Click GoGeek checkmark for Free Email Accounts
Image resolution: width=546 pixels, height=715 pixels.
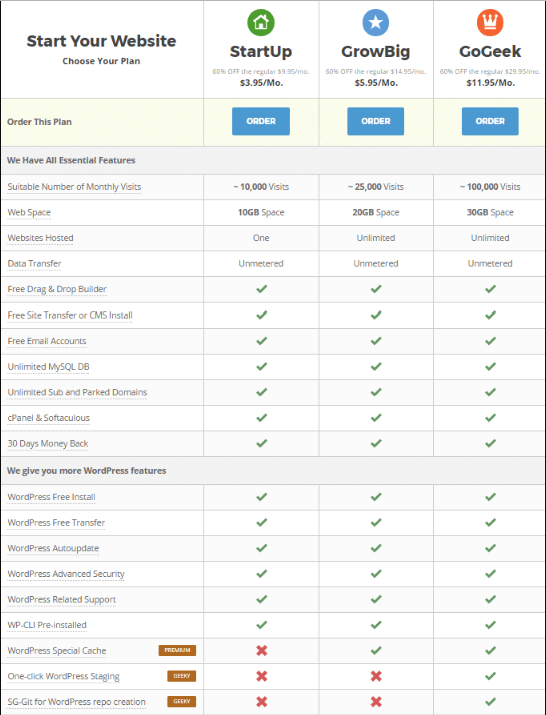pyautogui.click(x=490, y=341)
